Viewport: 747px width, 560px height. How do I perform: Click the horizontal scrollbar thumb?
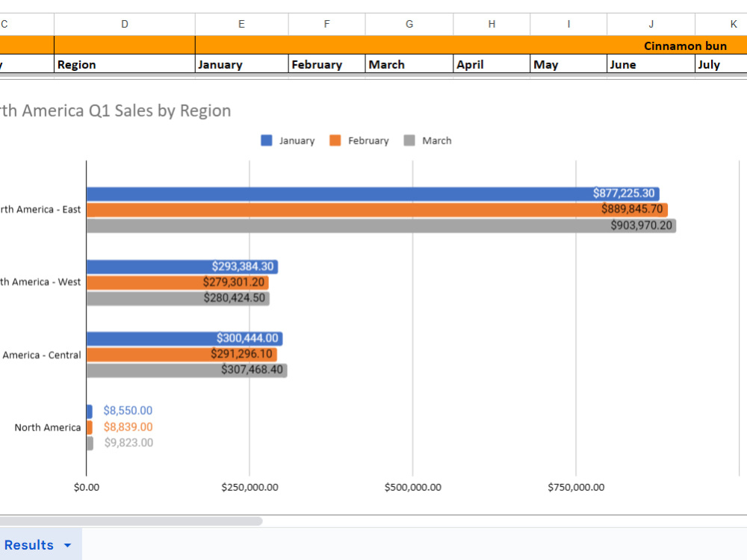pyautogui.click(x=131, y=521)
